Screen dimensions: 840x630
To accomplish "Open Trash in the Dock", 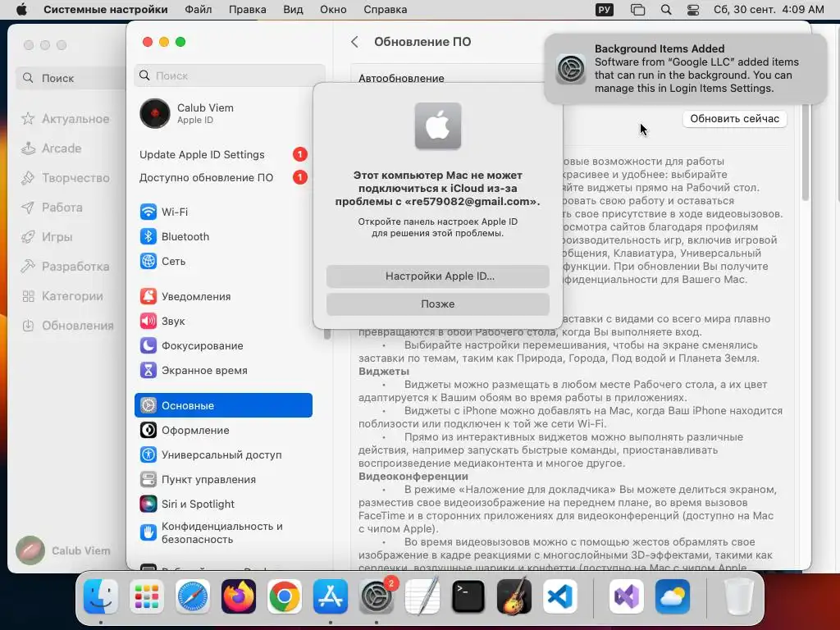I will coord(739,596).
